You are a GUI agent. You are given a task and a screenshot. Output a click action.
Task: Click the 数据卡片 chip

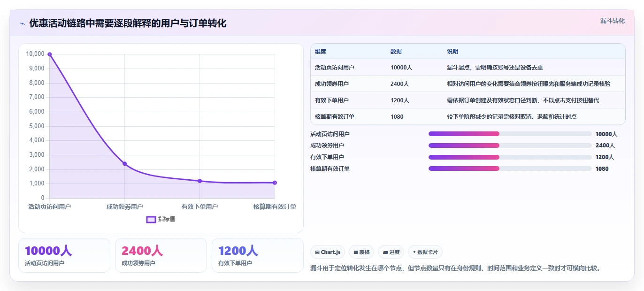pos(425,252)
